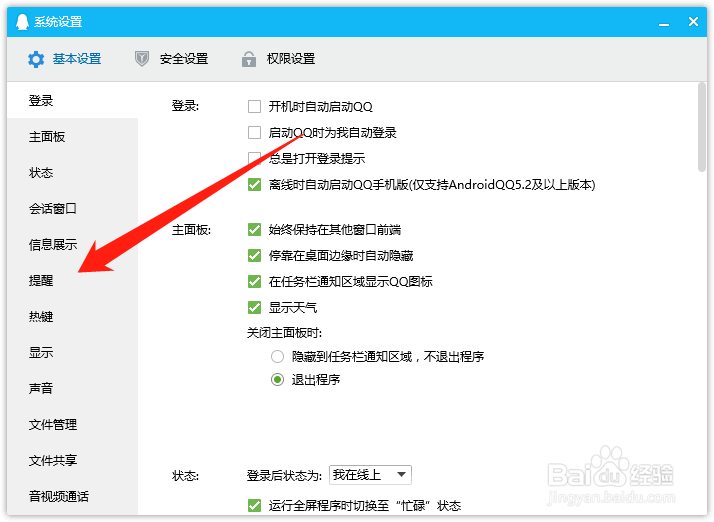Open 显示 settings in the sidebar

click(72, 352)
